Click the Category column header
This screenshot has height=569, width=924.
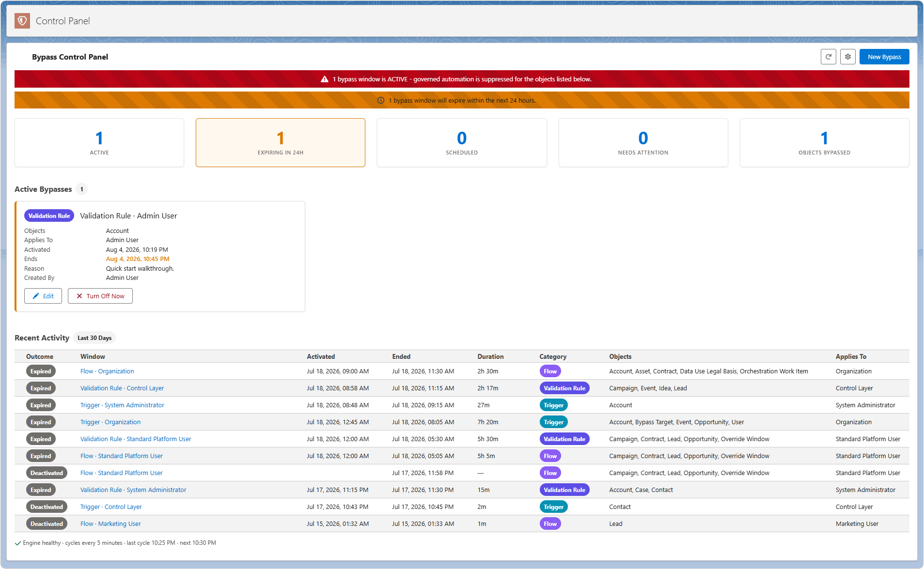553,356
